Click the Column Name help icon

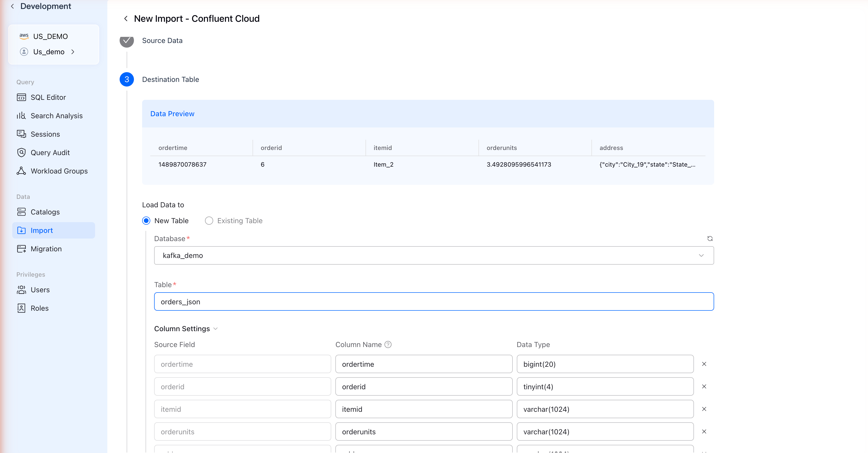click(x=388, y=344)
